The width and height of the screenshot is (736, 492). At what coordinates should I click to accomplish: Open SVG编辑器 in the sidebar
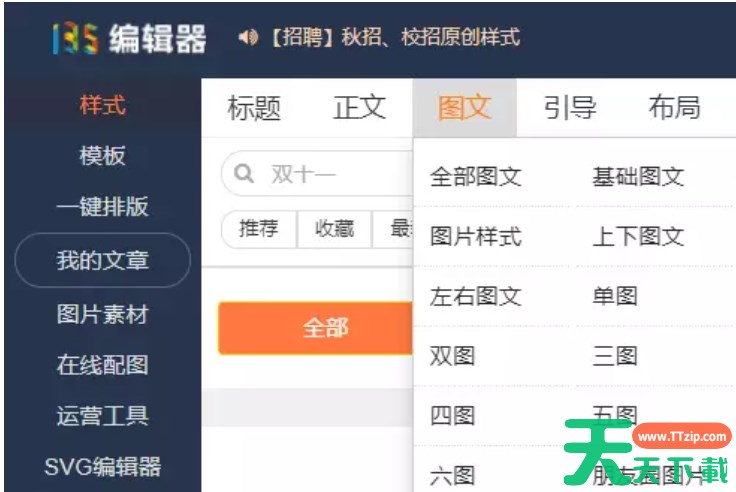pyautogui.click(x=102, y=467)
